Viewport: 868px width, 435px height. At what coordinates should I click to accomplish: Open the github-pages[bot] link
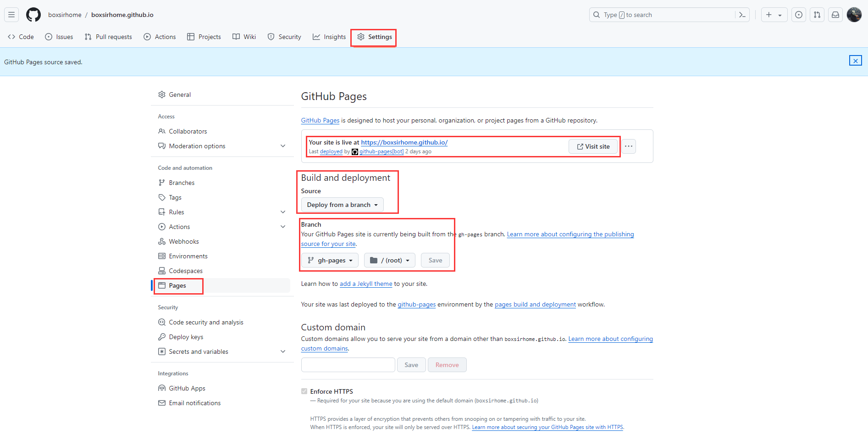click(381, 151)
